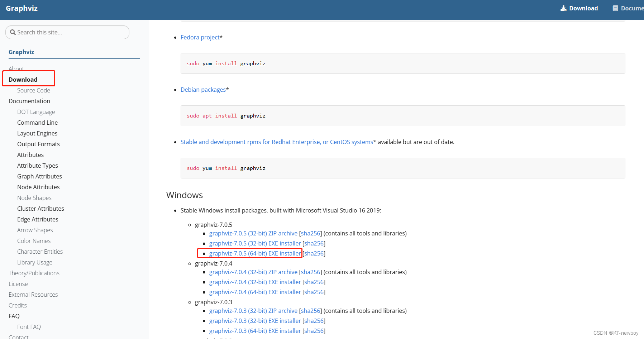The height and width of the screenshot is (339, 644).
Task: Open External Resources in sidebar
Action: pyautogui.click(x=33, y=295)
